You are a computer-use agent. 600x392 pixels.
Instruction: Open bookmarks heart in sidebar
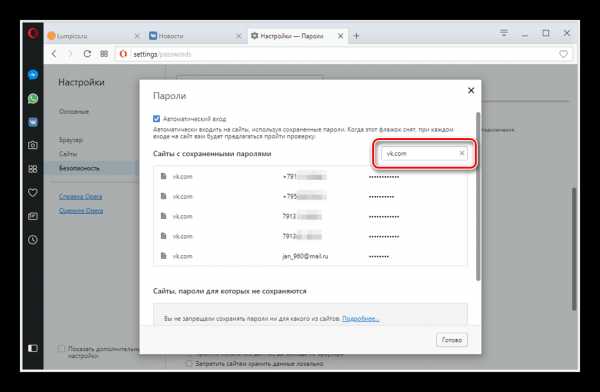click(33, 193)
